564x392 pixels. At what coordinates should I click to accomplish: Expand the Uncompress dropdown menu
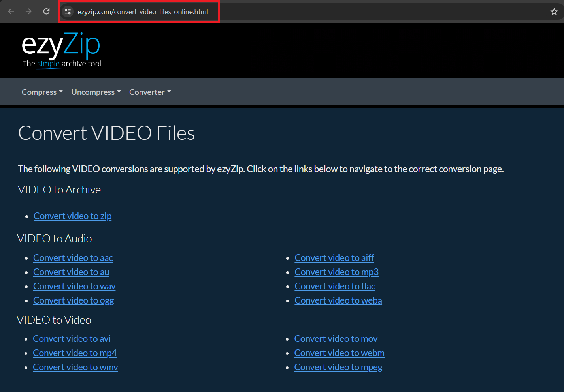96,92
